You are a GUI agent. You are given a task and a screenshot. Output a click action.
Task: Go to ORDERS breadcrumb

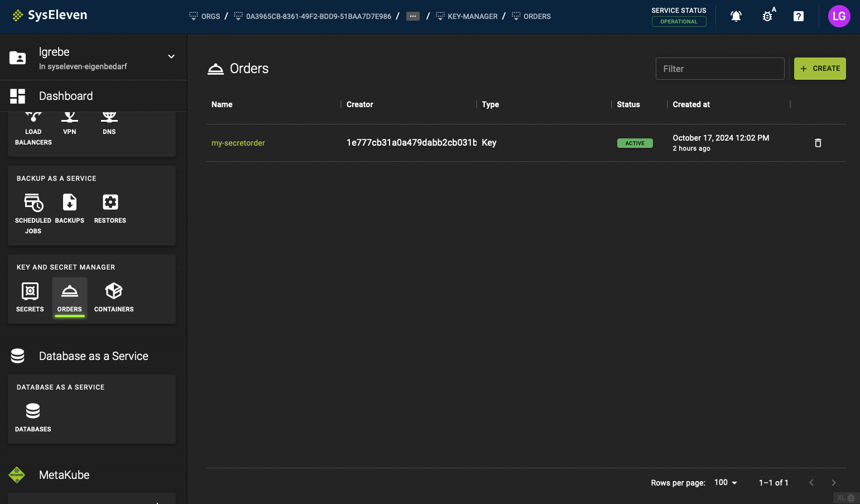tap(531, 16)
